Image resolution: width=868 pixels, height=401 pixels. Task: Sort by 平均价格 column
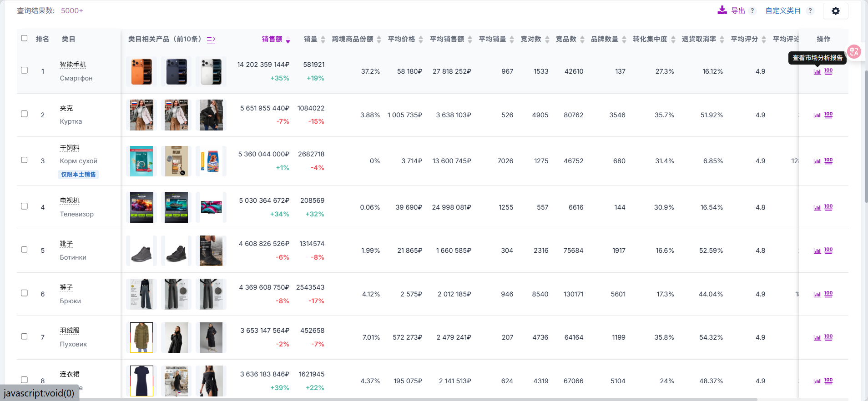[401, 39]
